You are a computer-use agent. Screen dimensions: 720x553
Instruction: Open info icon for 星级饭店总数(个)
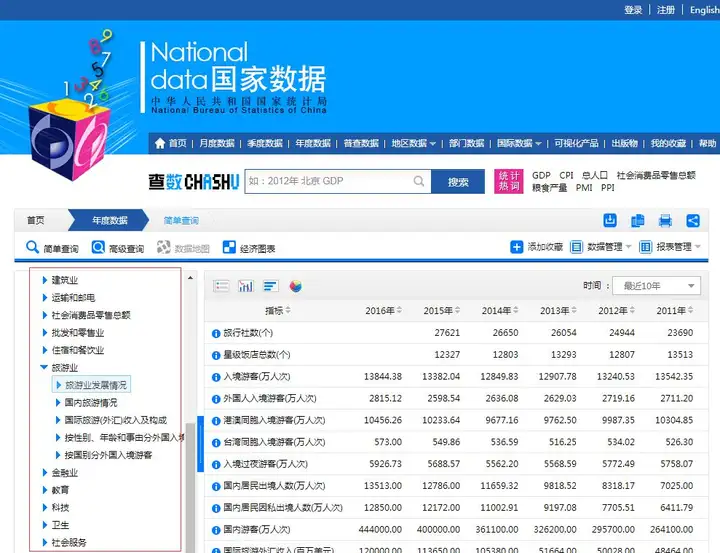coord(216,356)
